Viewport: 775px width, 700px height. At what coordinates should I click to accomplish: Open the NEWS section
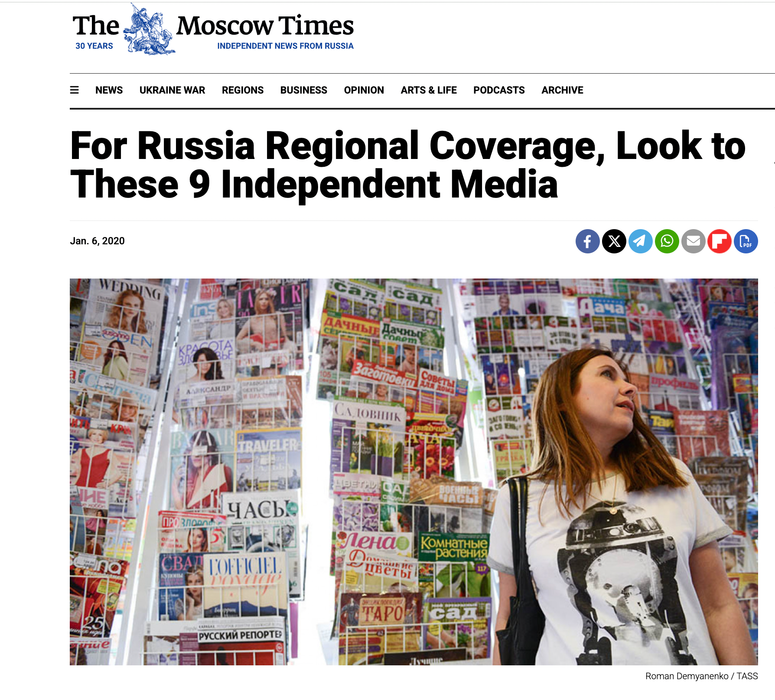(x=109, y=90)
